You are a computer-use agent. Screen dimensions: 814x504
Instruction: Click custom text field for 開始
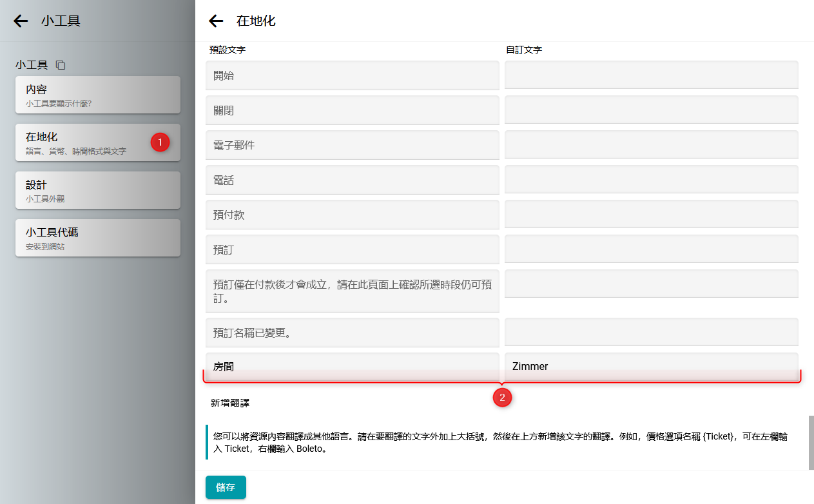[x=651, y=75]
